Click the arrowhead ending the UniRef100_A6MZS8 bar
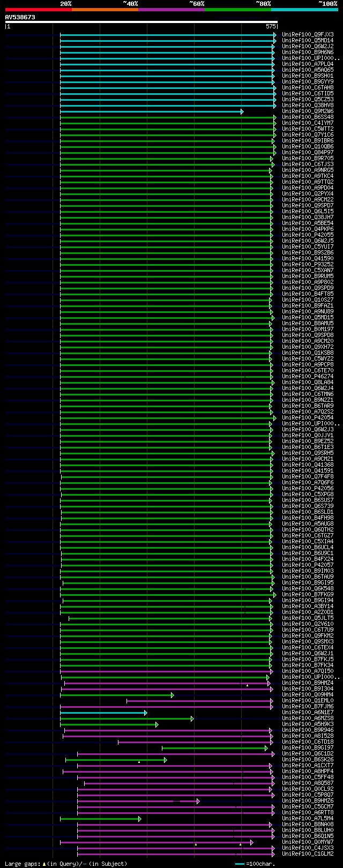Screen dimensions: 343x868 [x=192, y=719]
